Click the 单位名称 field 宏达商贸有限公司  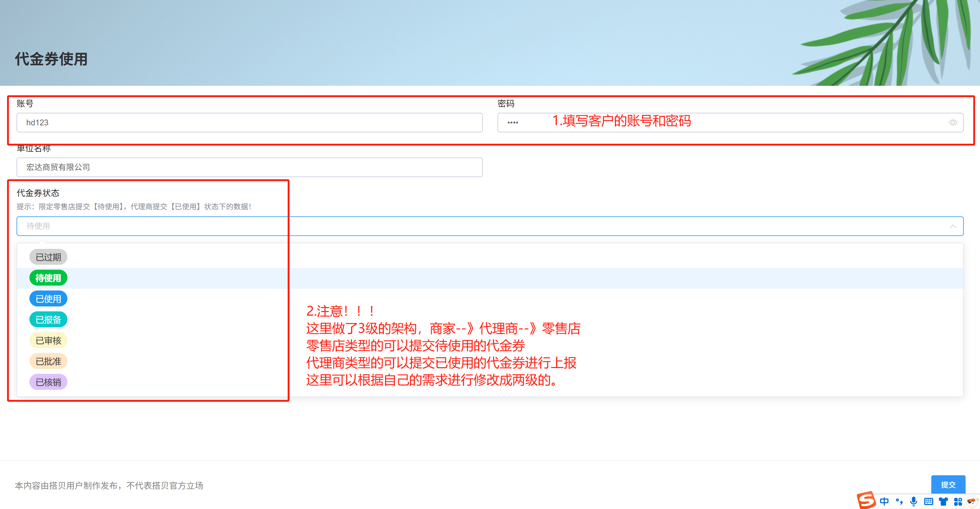[x=249, y=167]
